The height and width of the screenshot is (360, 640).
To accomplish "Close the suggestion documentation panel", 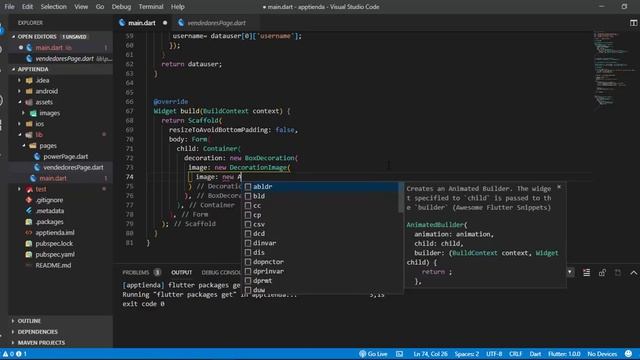I will 559,187.
